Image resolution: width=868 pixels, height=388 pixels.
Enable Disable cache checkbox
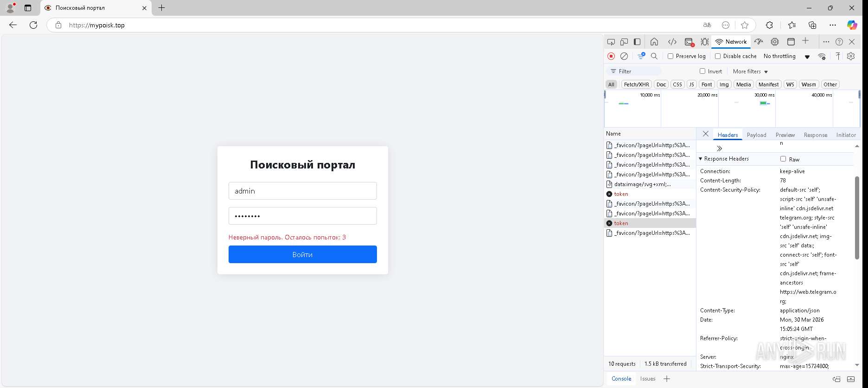pyautogui.click(x=718, y=56)
